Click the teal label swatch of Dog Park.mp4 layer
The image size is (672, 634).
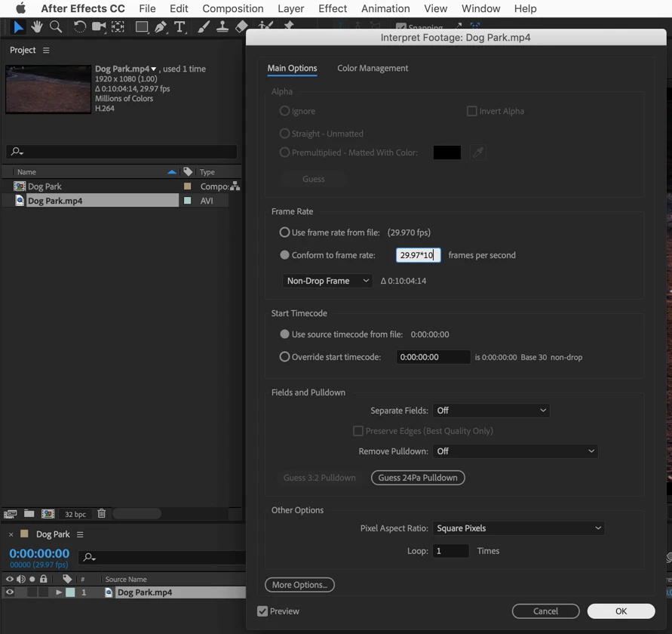tap(70, 592)
